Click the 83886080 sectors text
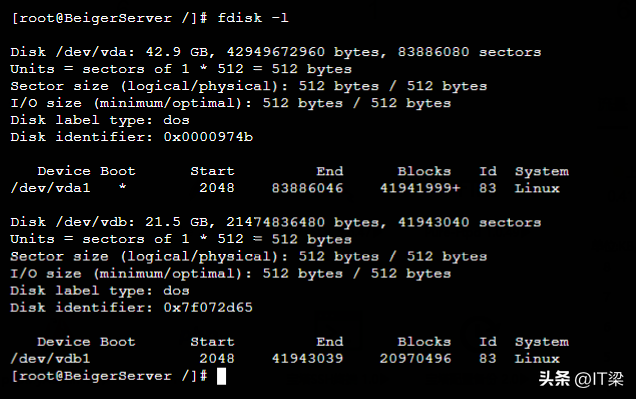Screen dimensions: 636x399 coord(469,52)
